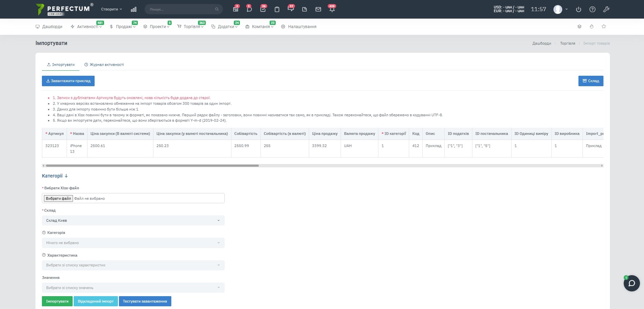The height and width of the screenshot is (309, 644).
Task: Click the star favorites icon
Action: point(603,26)
